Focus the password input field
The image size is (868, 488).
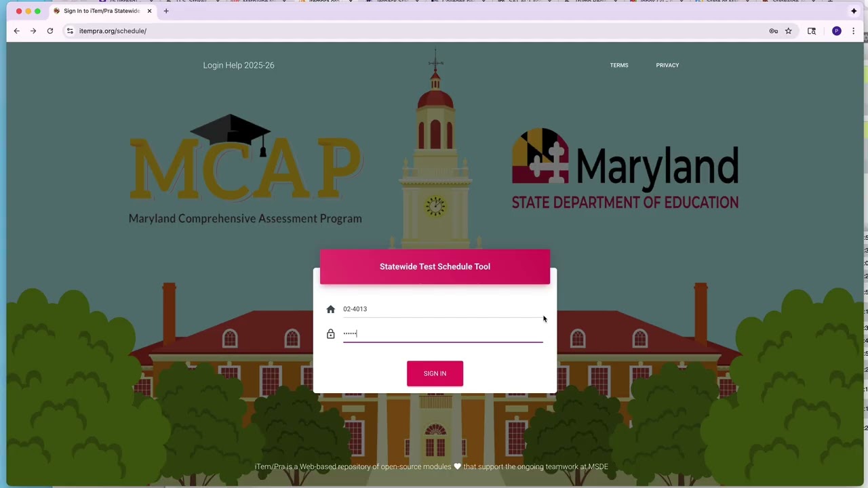pos(443,333)
